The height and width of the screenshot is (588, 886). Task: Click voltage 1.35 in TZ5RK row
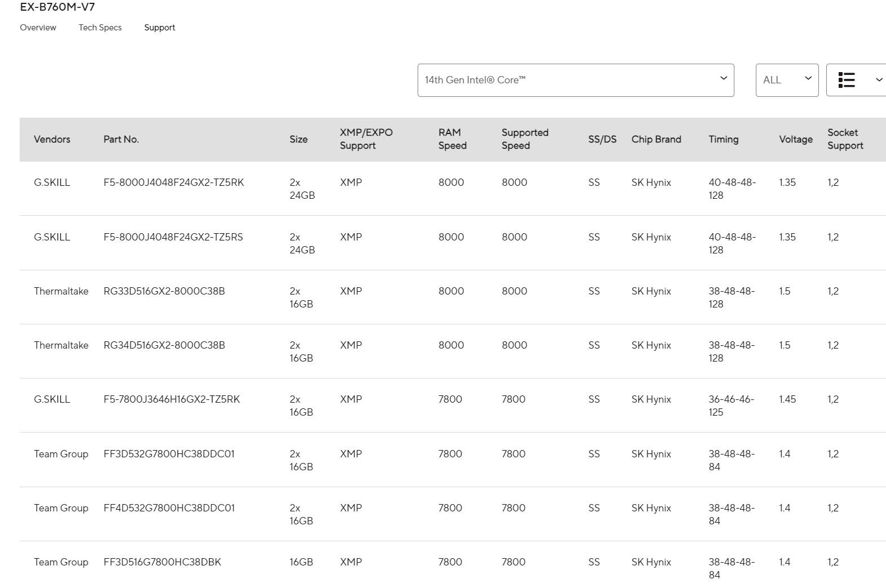[x=787, y=182]
